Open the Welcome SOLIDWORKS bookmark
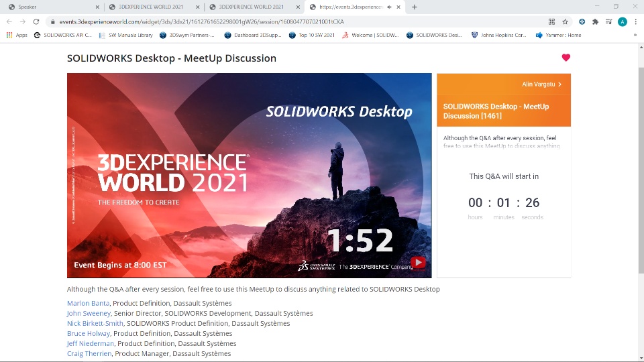The width and height of the screenshot is (644, 362). [370, 36]
